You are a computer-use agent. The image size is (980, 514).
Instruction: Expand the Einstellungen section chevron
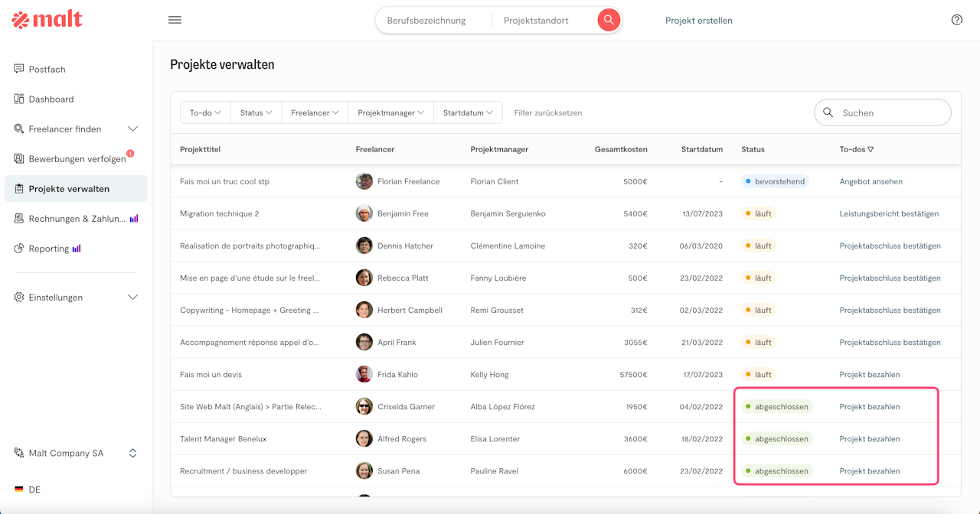pyautogui.click(x=132, y=297)
